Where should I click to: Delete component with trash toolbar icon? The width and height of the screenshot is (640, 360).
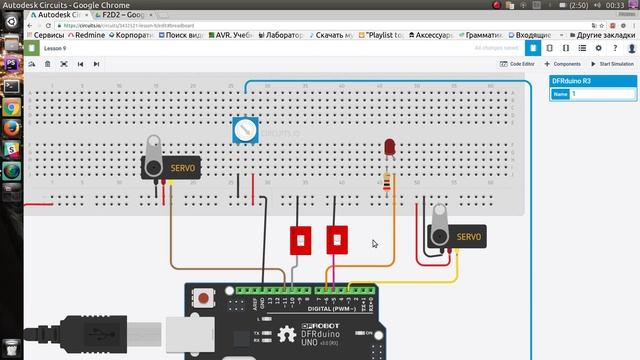point(48,64)
